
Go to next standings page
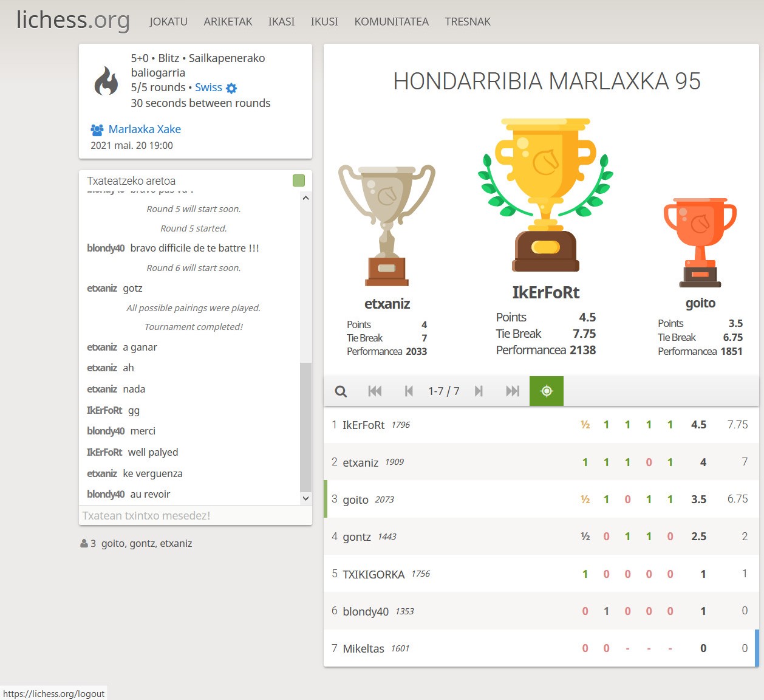479,391
